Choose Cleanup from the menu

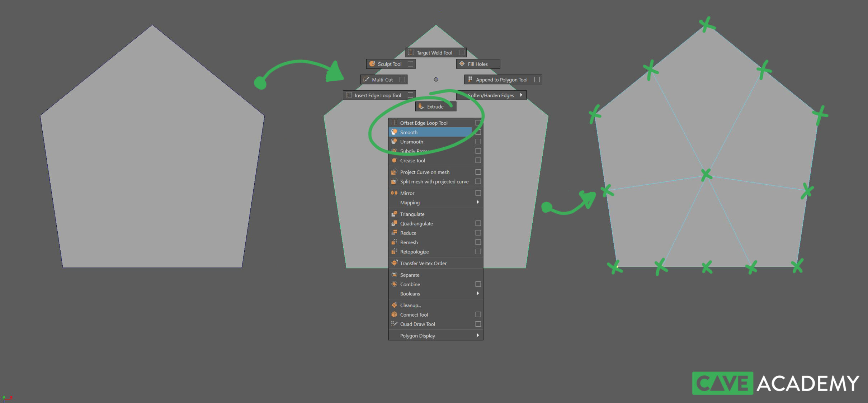click(410, 305)
